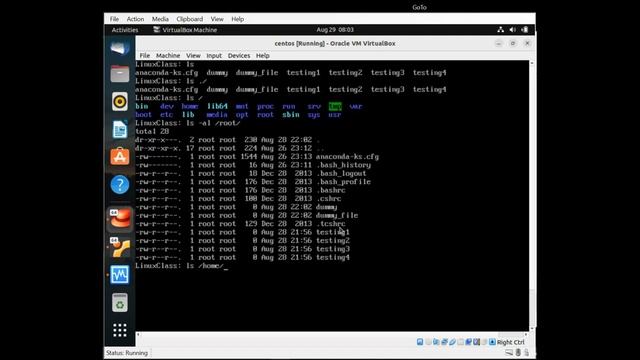Viewport: 640px width, 360px height.
Task: Click the network adapter status icon
Action: pos(444,342)
